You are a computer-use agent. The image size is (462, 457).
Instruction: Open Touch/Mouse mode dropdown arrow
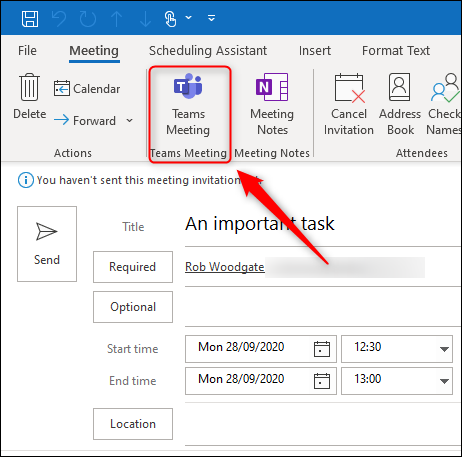click(x=189, y=17)
